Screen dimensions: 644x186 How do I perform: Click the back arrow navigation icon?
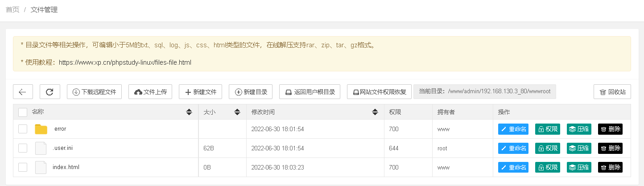(x=23, y=92)
